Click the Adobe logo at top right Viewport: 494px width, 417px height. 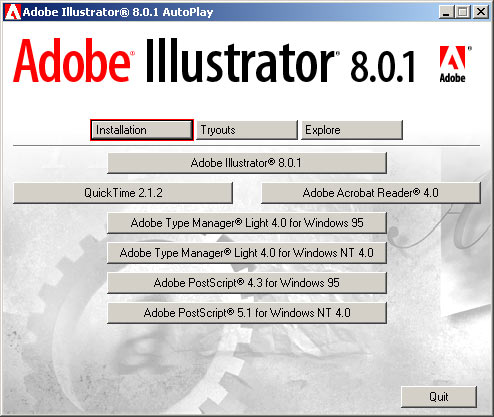pyautogui.click(x=453, y=64)
